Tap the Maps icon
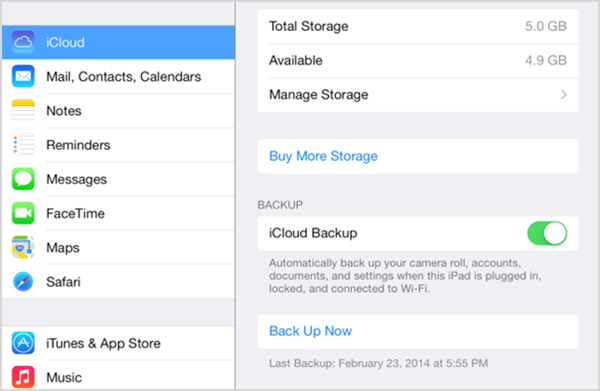The image size is (600, 391). 23,247
